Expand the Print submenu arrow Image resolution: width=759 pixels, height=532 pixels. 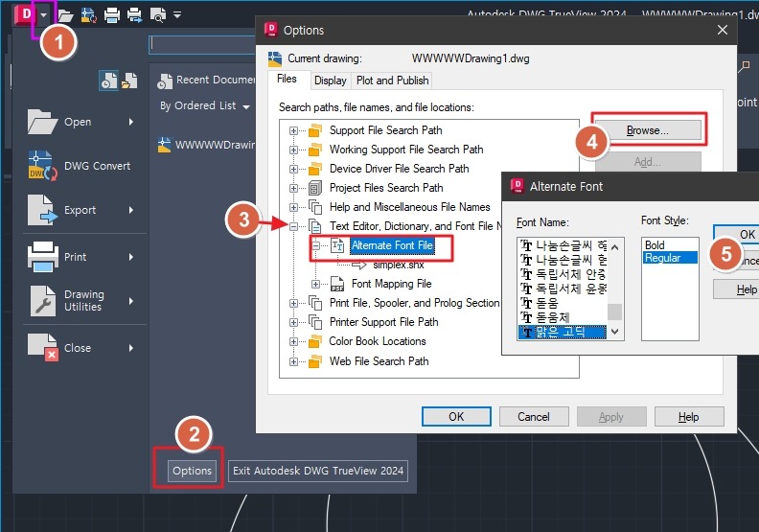[131, 257]
